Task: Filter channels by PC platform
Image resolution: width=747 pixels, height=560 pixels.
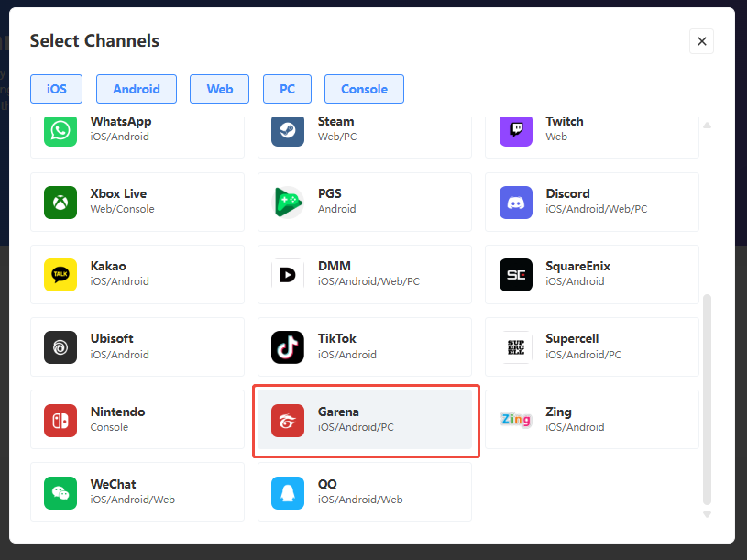Action: click(287, 89)
